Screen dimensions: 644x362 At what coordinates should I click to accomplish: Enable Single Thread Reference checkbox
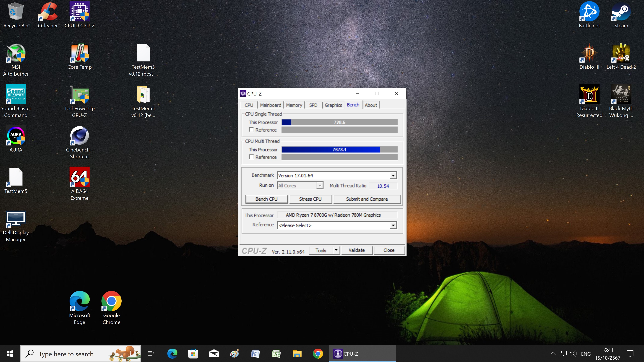[x=252, y=130]
